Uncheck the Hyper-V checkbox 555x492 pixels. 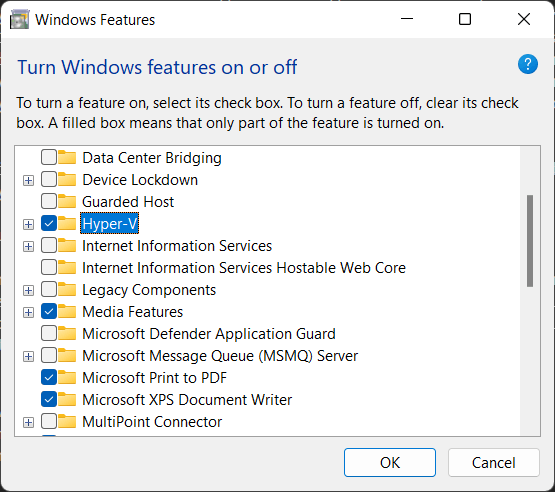point(49,223)
